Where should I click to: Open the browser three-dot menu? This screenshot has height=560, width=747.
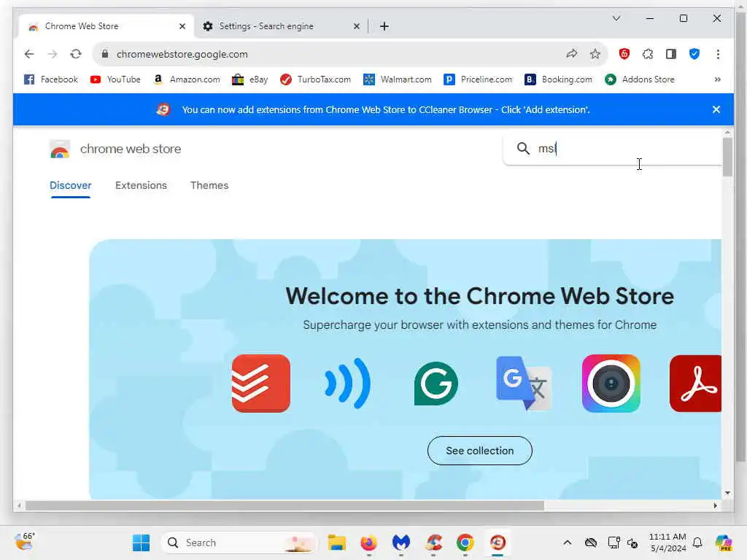718,54
